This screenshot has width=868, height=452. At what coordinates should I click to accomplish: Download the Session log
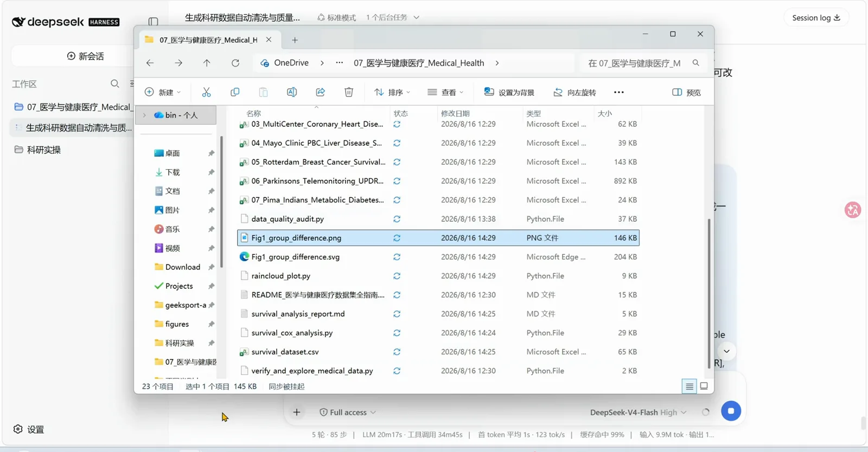click(x=816, y=18)
